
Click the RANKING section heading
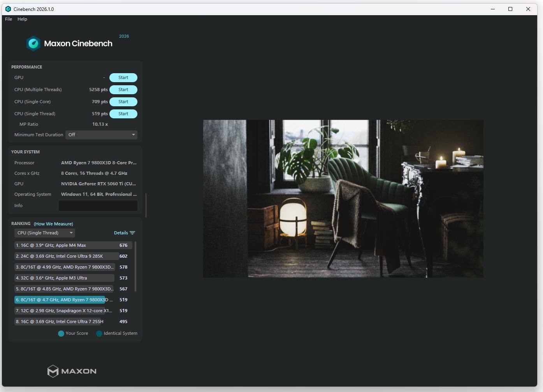click(x=21, y=223)
